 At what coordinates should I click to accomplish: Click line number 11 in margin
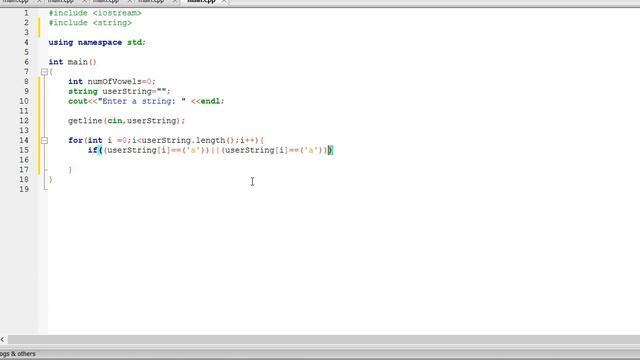point(24,111)
